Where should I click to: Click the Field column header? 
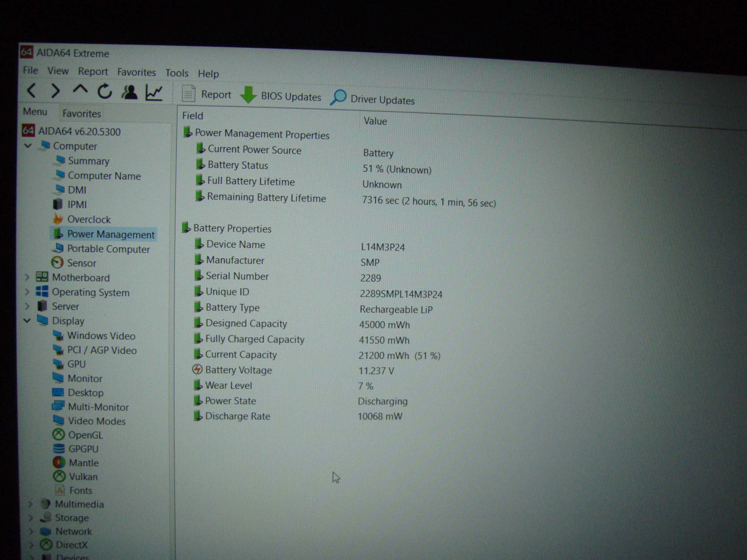pos(193,116)
